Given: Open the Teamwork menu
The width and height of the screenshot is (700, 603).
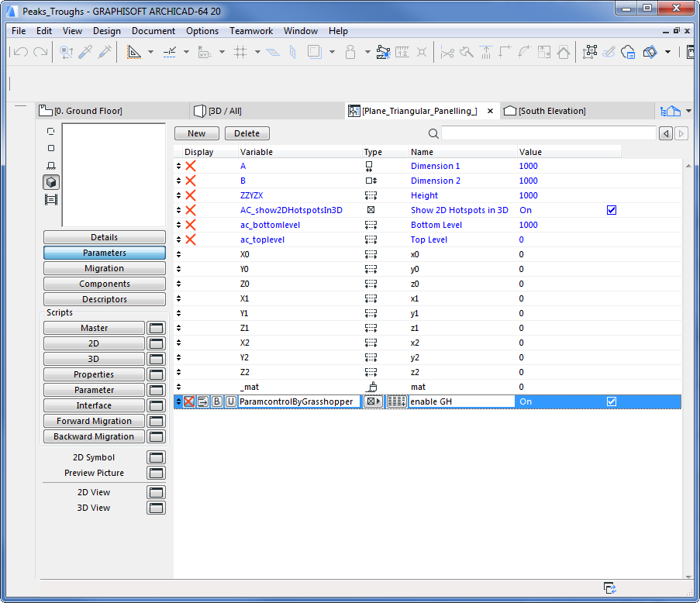Looking at the screenshot, I should 251,31.
